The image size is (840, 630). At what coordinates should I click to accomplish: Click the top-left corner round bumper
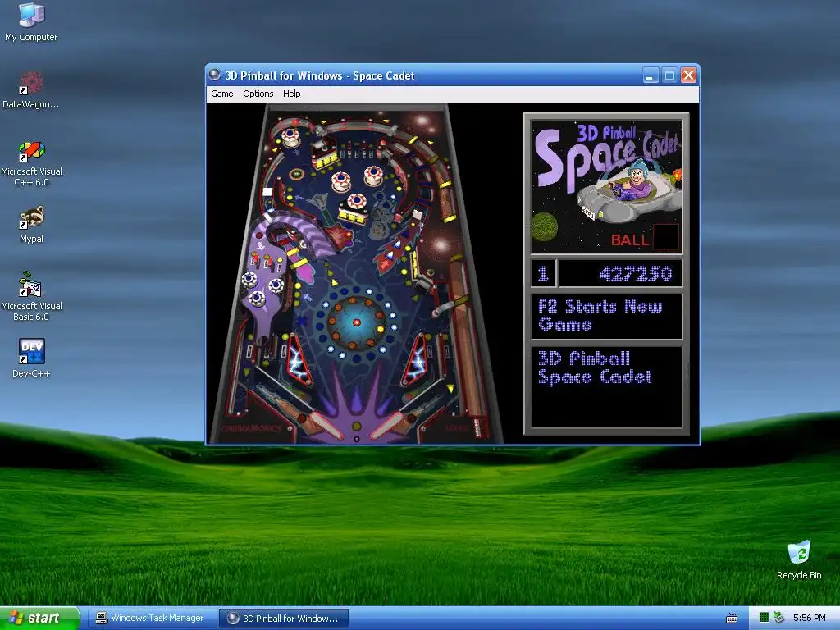290,137
